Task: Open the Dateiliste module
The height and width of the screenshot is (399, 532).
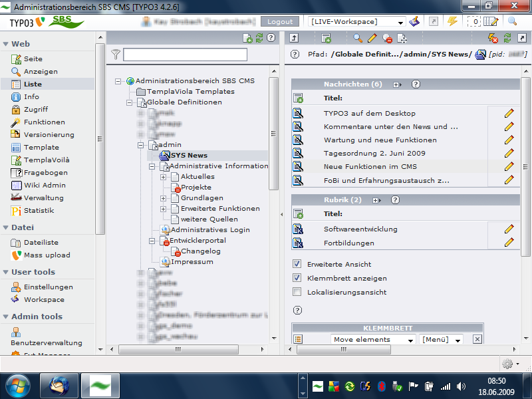Action: pos(41,243)
